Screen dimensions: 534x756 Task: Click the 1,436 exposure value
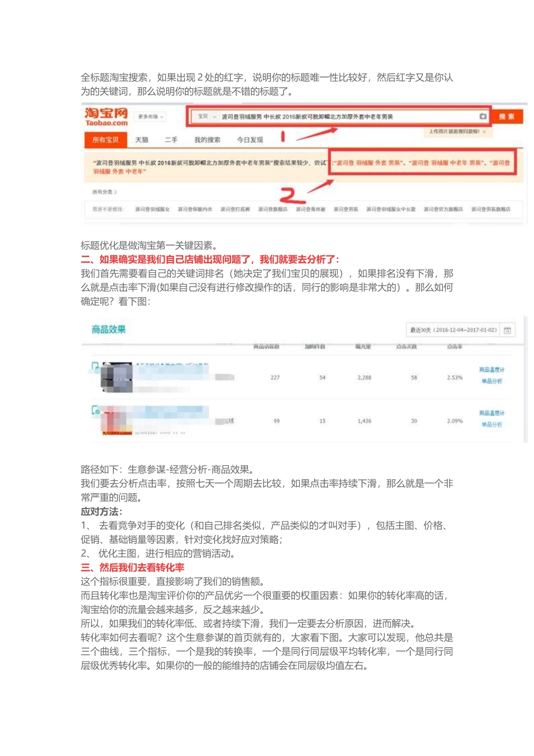click(364, 421)
